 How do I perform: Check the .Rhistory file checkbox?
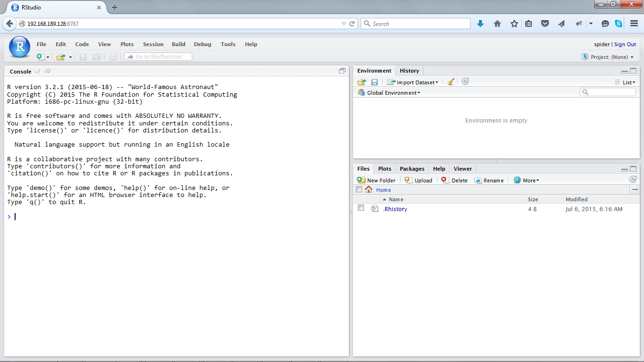(x=361, y=208)
